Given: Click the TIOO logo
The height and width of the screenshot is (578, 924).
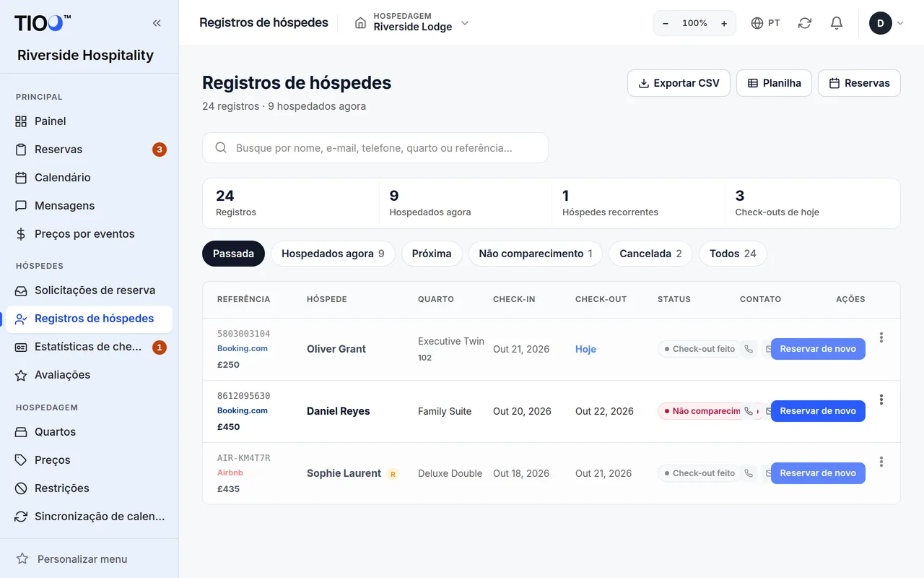Looking at the screenshot, I should click(x=43, y=23).
